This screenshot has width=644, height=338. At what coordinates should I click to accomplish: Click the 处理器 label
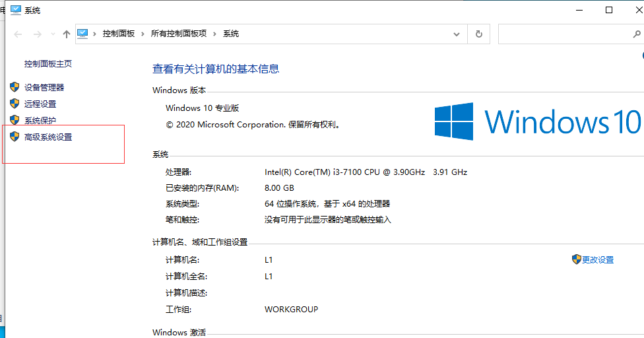[x=178, y=172]
